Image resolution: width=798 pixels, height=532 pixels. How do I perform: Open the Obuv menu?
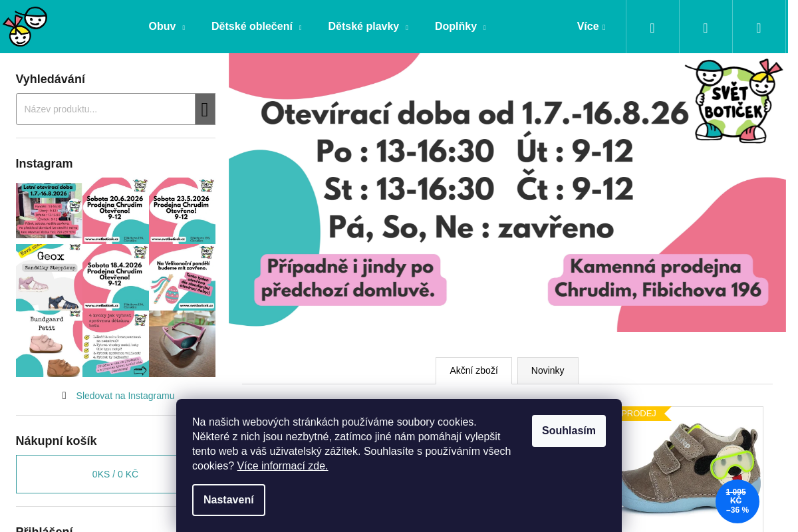[x=162, y=27]
